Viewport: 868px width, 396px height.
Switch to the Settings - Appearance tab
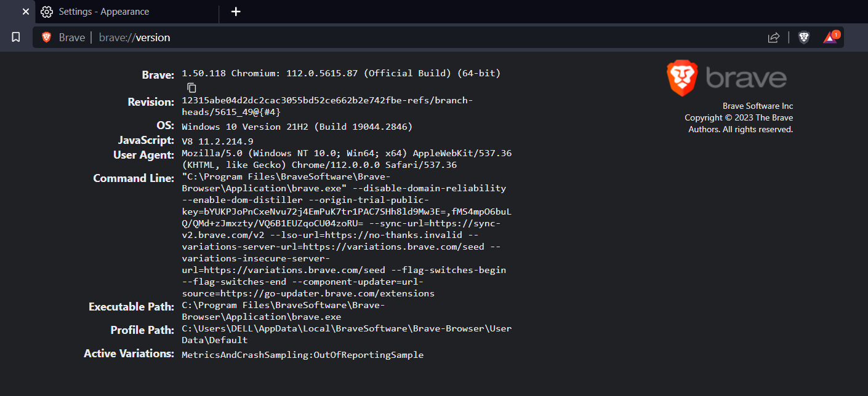(103, 11)
